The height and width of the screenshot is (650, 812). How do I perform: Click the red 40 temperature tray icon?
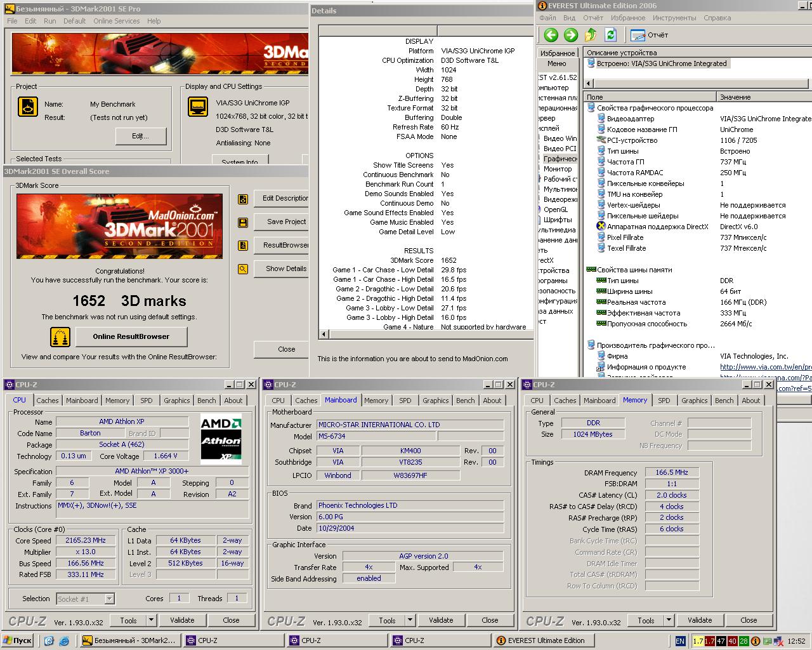click(732, 641)
